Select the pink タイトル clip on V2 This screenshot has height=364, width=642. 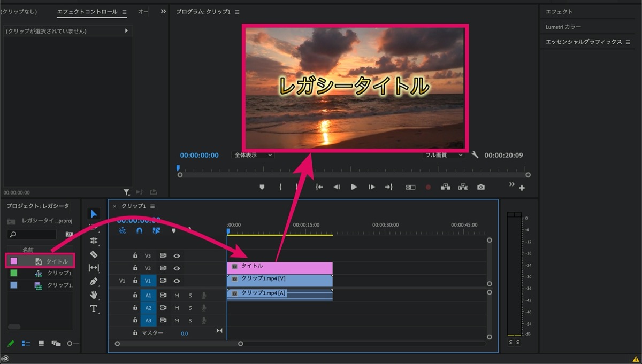[280, 268]
